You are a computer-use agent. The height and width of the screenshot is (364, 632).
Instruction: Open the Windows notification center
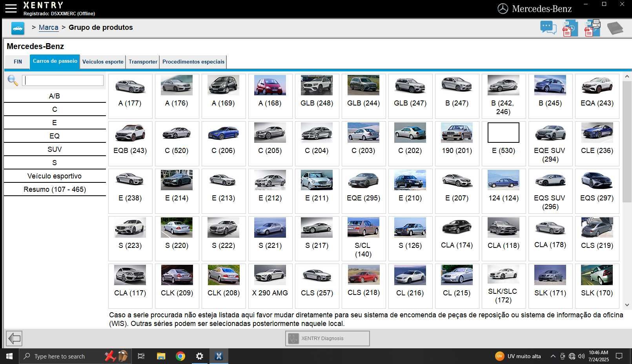click(x=619, y=356)
